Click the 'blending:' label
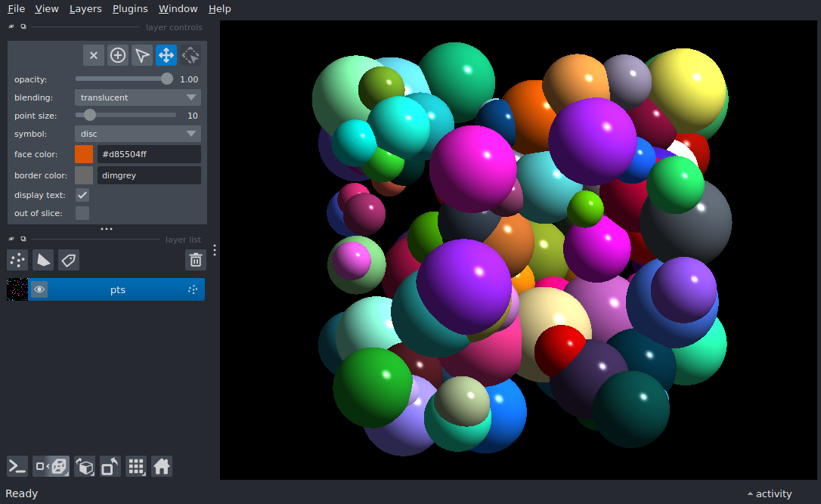This screenshot has width=821, height=504. coord(33,98)
